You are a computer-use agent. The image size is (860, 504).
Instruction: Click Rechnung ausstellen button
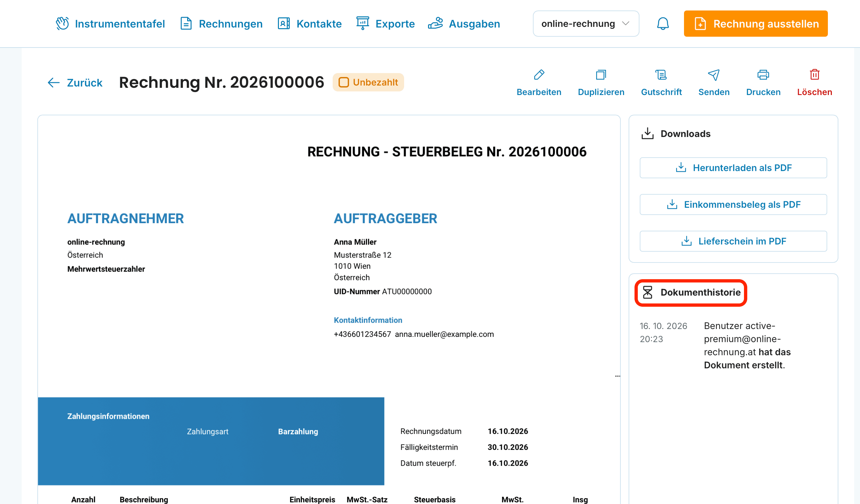click(755, 24)
